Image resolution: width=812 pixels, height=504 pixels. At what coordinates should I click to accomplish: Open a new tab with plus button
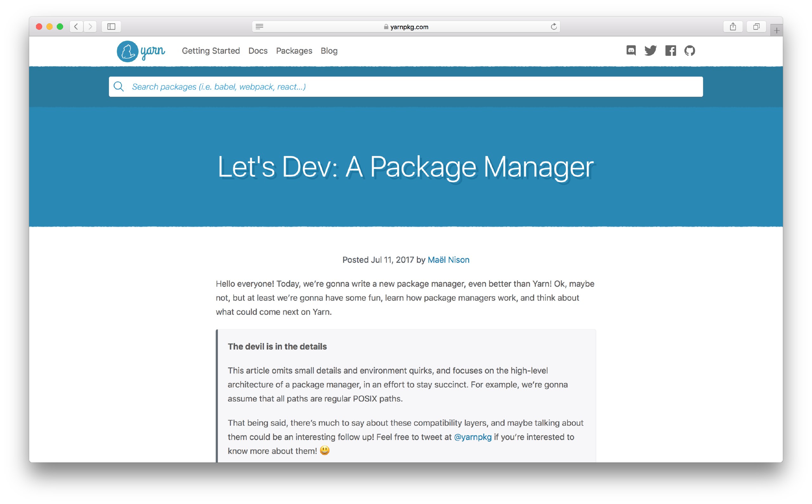click(x=777, y=31)
